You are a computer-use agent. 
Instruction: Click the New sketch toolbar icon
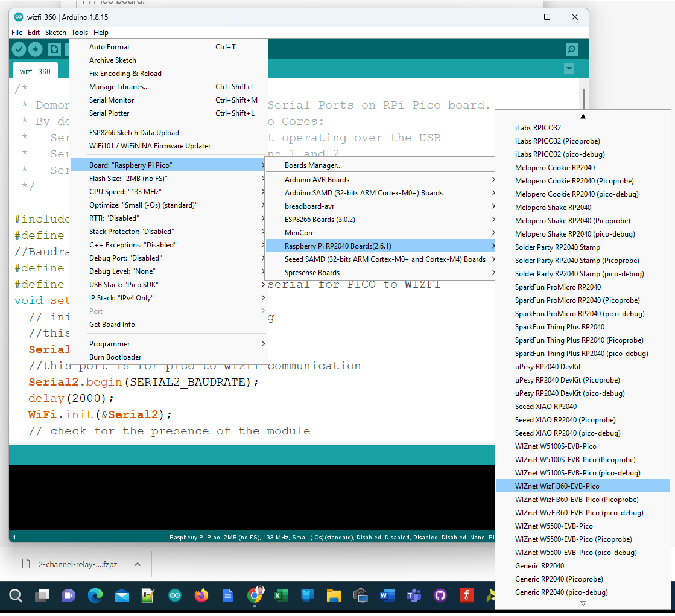(54, 49)
